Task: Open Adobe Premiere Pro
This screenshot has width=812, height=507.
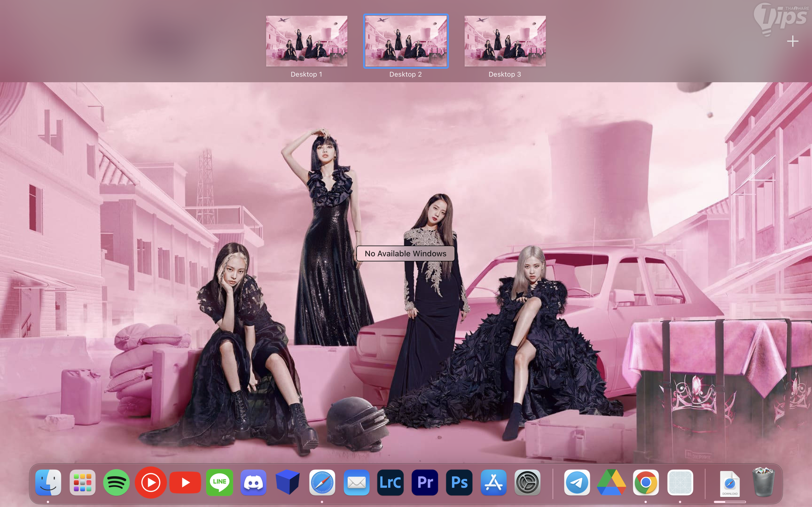Action: coord(425,482)
